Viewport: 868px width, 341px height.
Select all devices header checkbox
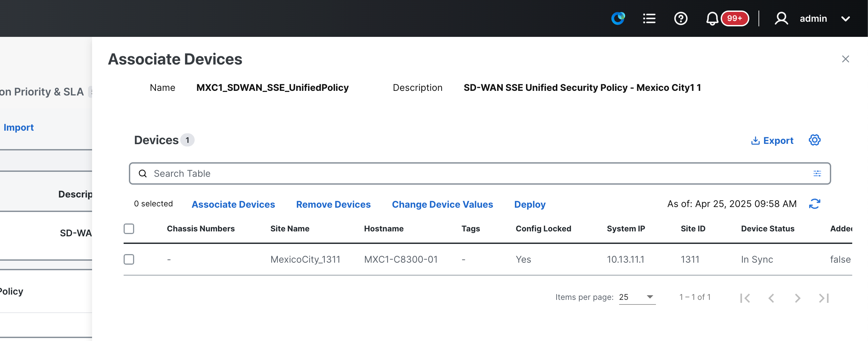[x=129, y=228]
